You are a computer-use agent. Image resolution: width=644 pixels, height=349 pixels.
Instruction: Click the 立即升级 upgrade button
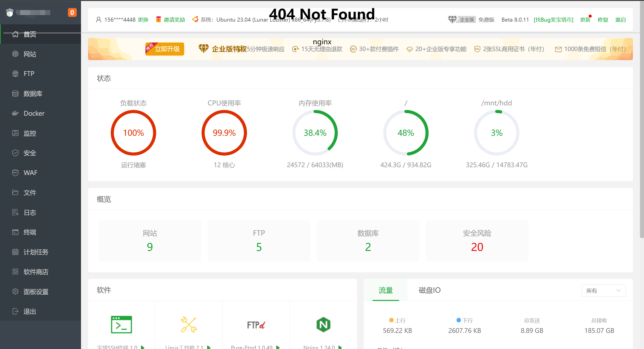coord(165,49)
